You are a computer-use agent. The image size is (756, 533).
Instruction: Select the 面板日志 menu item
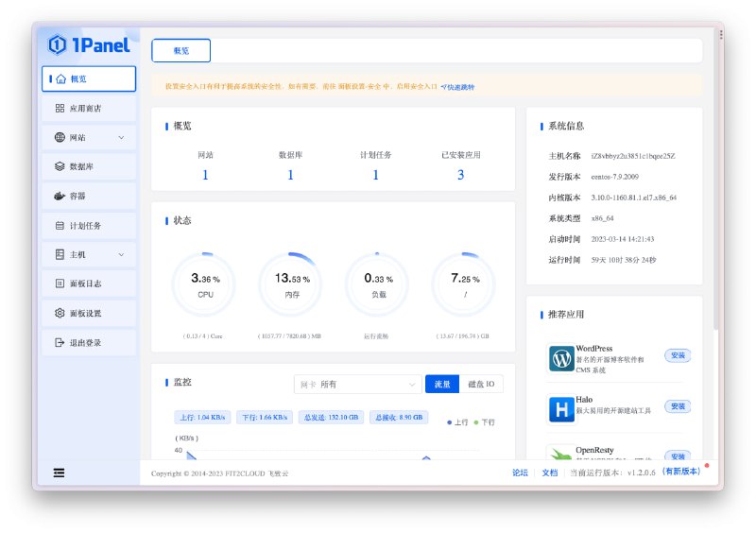pos(85,284)
